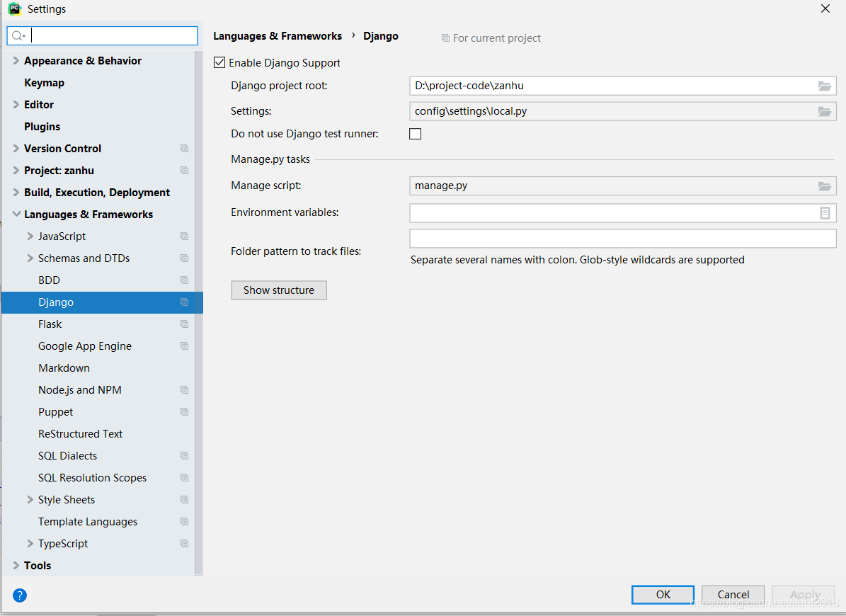
Task: Click project-level icon beside TypeScript
Action: point(185,544)
